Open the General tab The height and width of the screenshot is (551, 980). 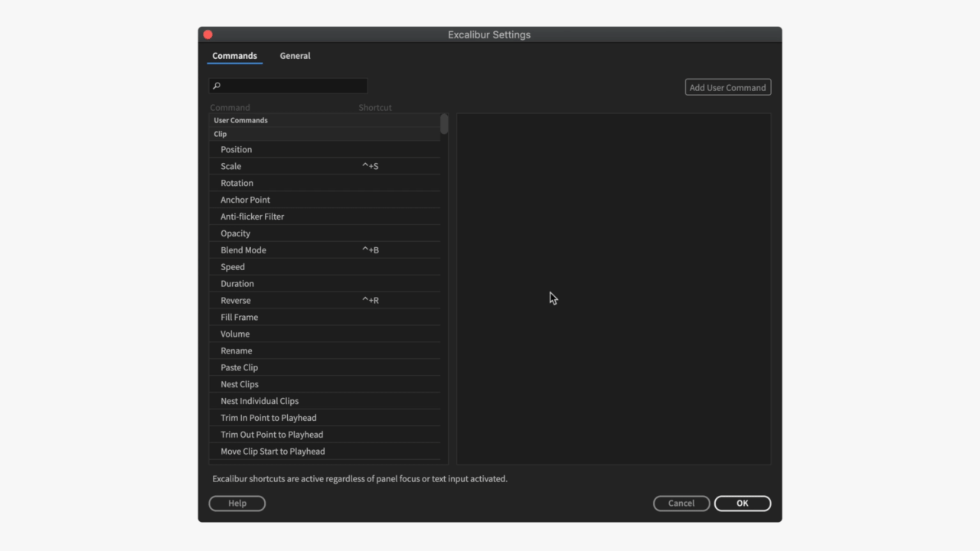pyautogui.click(x=295, y=56)
